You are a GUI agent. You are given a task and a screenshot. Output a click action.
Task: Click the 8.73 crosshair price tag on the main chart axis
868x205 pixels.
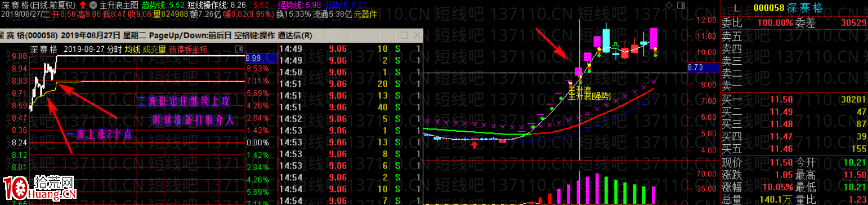703,67
